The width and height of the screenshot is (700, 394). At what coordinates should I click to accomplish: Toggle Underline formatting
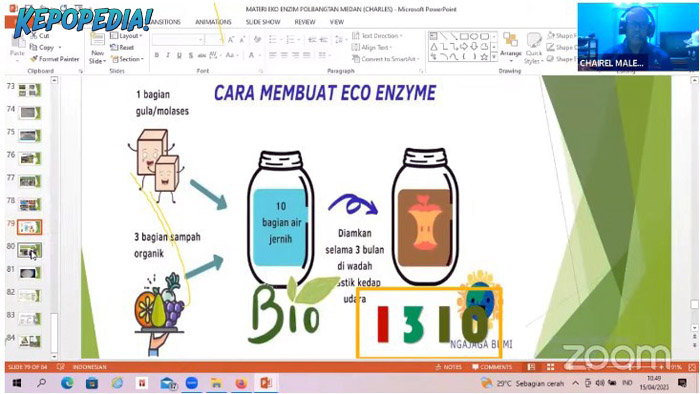click(x=179, y=55)
